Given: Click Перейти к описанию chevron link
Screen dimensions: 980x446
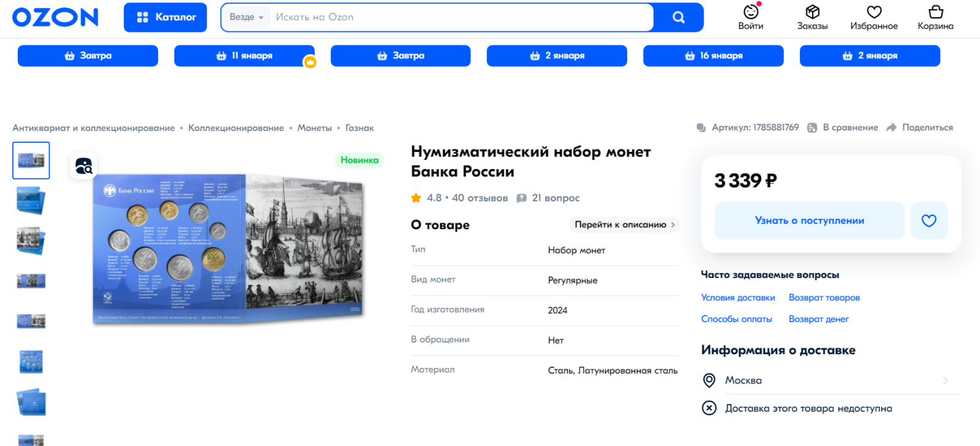Looking at the screenshot, I should coord(625,225).
